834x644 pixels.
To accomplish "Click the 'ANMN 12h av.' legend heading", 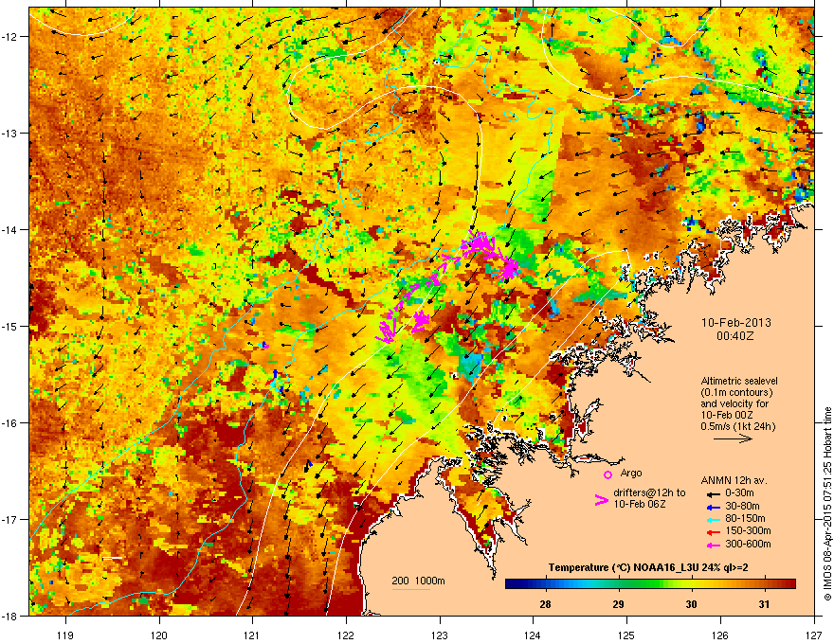I will point(734,480).
